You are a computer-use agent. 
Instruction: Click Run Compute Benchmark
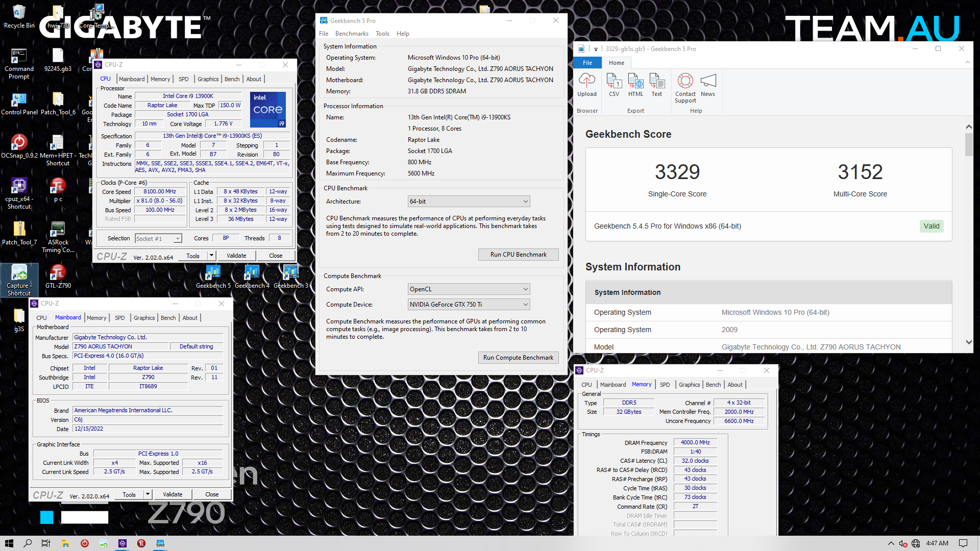tap(518, 358)
